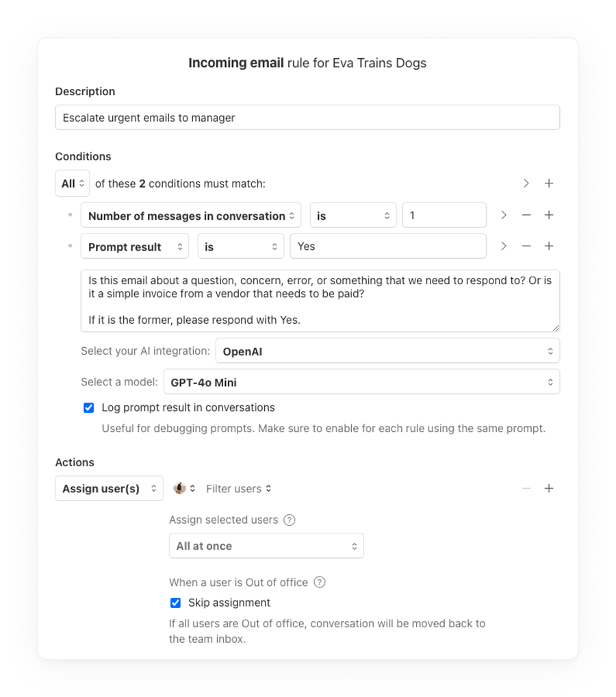The height and width of the screenshot is (697, 616).
Task: Select a different model from GPT-4o Mini dropdown
Action: coord(361,383)
